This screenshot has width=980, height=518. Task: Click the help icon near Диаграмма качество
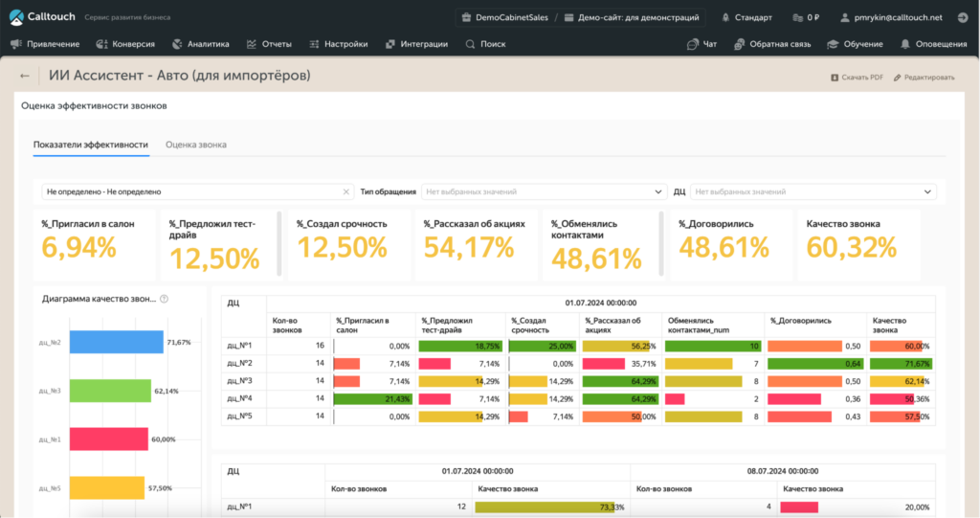pos(165,299)
